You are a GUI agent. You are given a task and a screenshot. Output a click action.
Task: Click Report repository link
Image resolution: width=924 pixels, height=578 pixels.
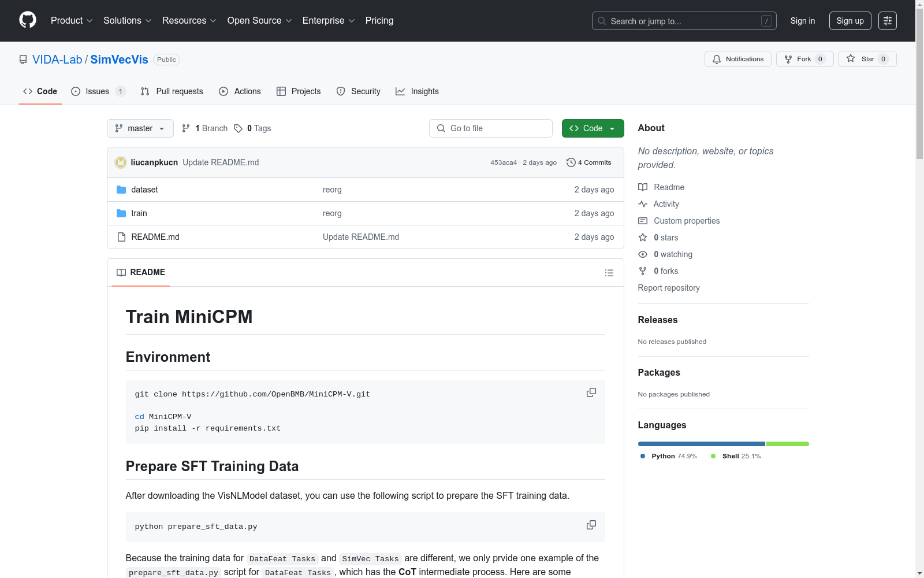[x=669, y=288]
